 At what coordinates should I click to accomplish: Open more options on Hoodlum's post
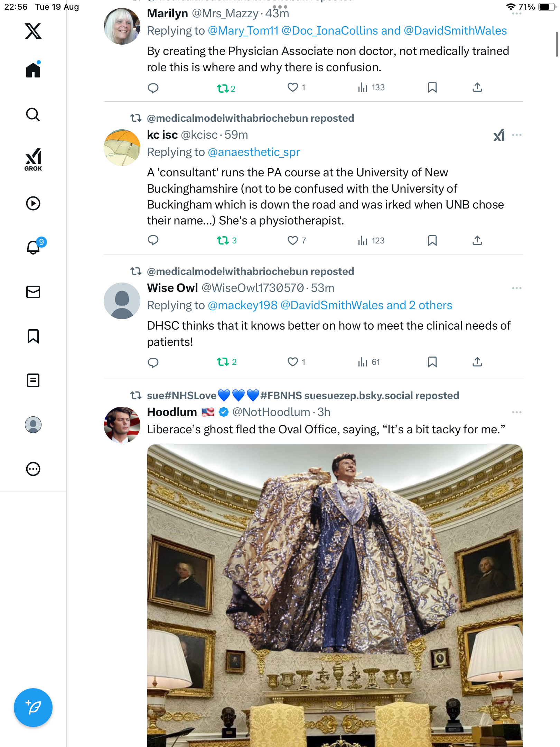[516, 412]
